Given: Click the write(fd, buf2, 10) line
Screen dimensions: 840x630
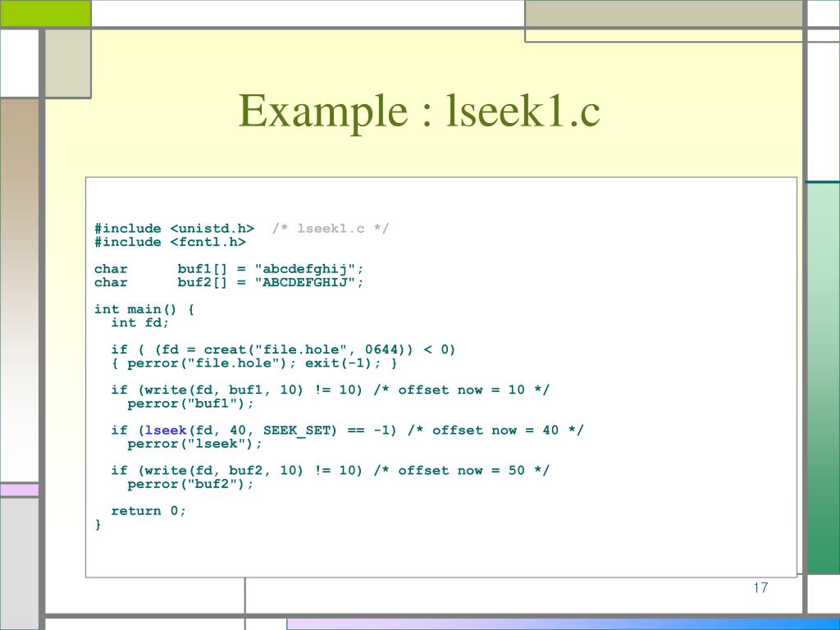Looking at the screenshot, I should (330, 470).
